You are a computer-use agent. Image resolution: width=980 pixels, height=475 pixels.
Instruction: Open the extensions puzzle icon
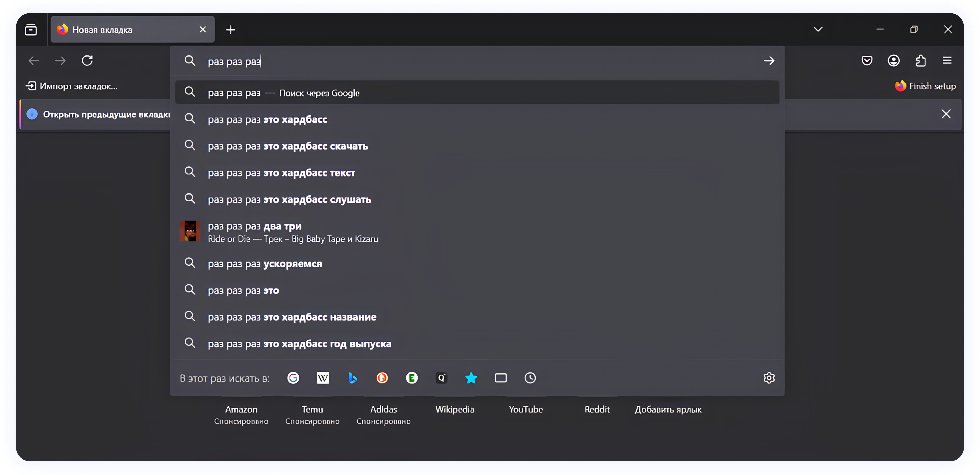click(x=920, y=60)
